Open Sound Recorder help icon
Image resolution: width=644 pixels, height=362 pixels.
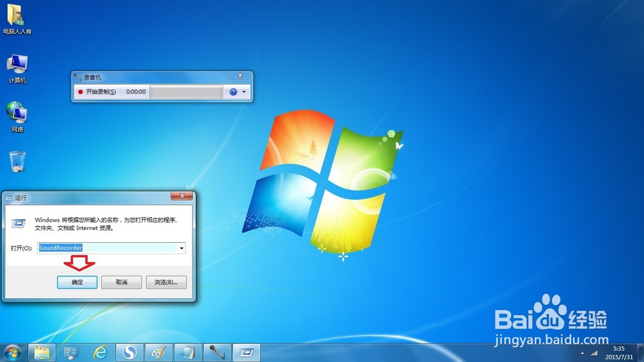pyautogui.click(x=233, y=92)
